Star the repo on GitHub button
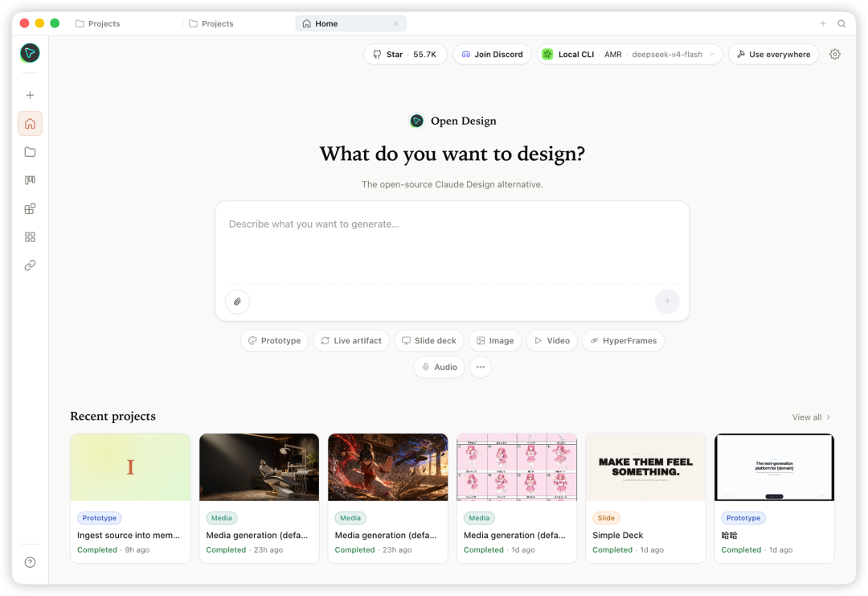 [405, 54]
